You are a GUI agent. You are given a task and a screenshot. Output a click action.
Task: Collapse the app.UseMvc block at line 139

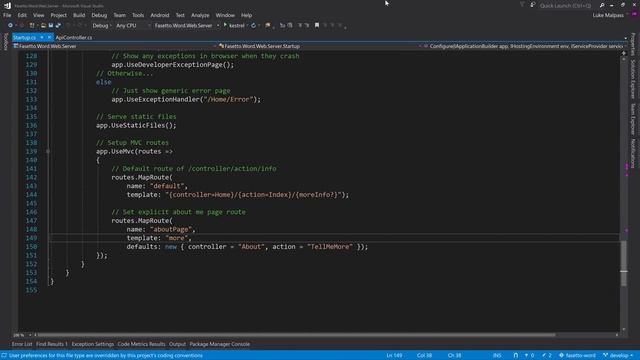point(48,151)
